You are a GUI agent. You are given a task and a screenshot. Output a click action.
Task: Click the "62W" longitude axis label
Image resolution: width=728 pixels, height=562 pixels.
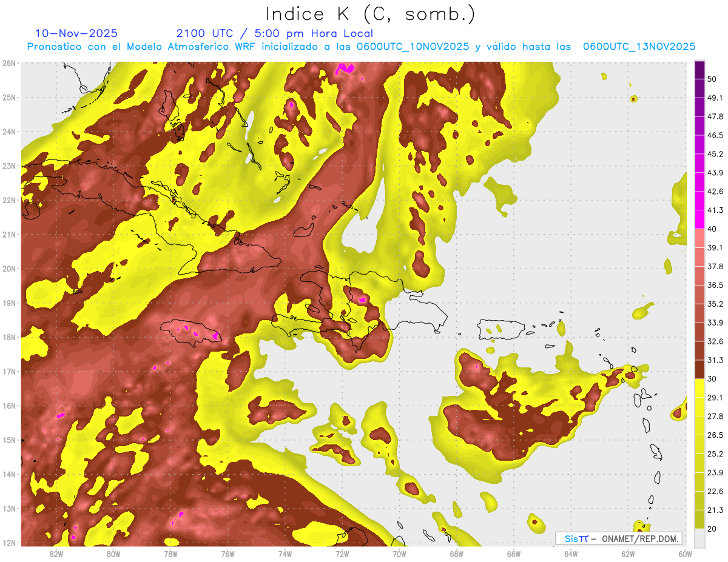pos(628,554)
